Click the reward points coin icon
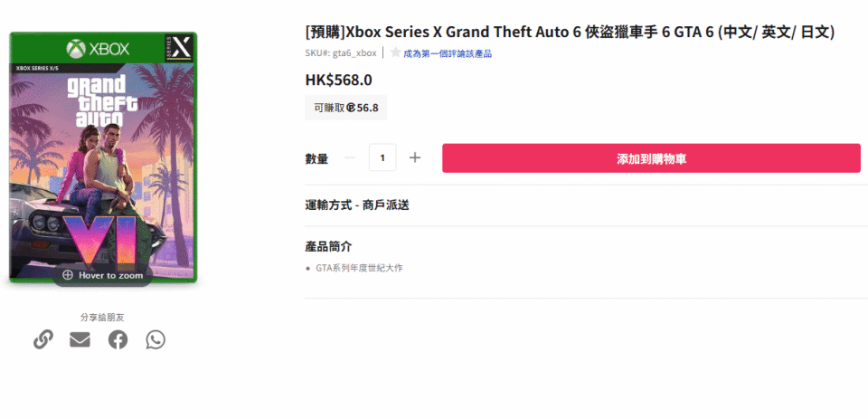The width and height of the screenshot is (868, 419). [x=351, y=108]
